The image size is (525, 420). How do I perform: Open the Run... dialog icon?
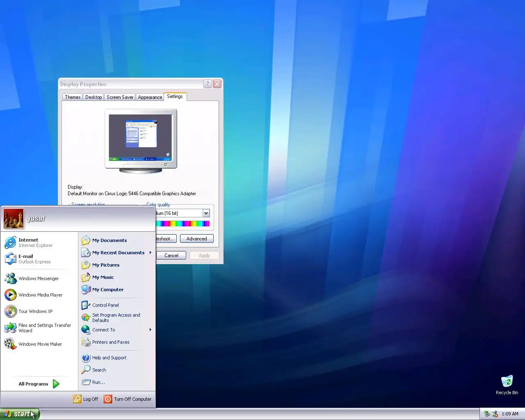pyautogui.click(x=86, y=382)
